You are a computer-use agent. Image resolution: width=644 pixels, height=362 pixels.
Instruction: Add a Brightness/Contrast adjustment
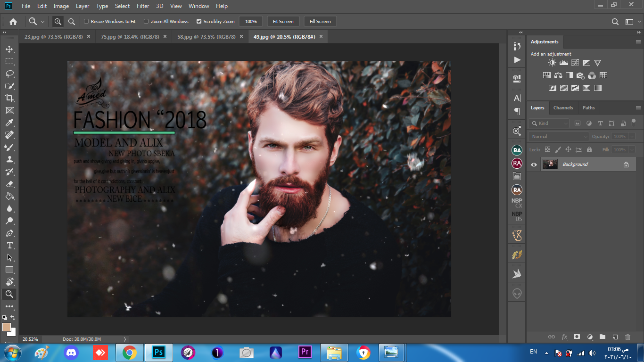[552, 63]
